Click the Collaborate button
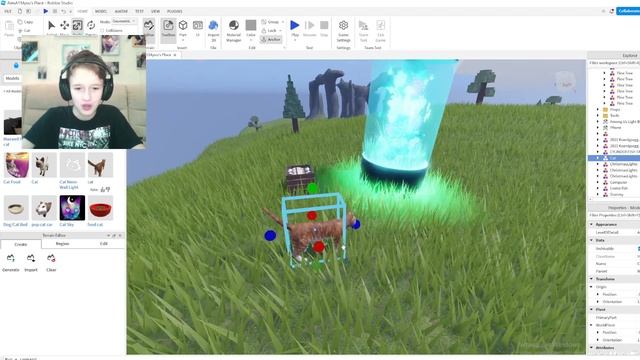Viewport: 640px width, 360px height. coord(628,11)
